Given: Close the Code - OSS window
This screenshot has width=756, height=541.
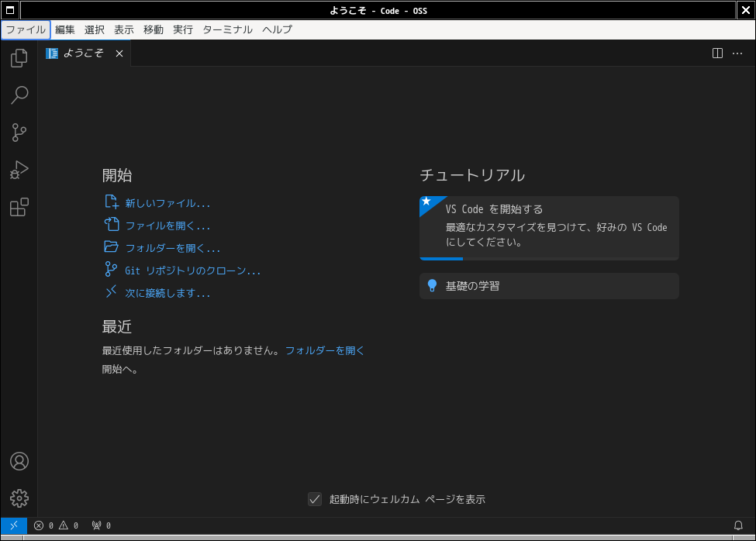Looking at the screenshot, I should coord(745,10).
